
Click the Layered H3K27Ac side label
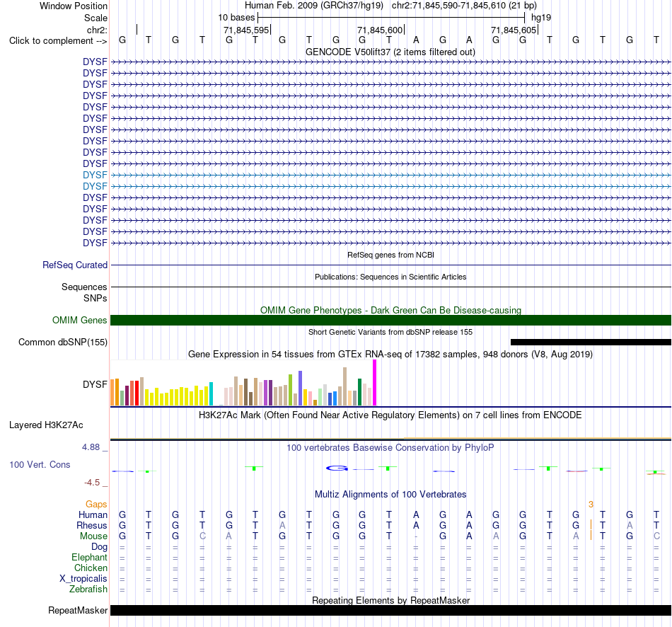(x=46, y=425)
